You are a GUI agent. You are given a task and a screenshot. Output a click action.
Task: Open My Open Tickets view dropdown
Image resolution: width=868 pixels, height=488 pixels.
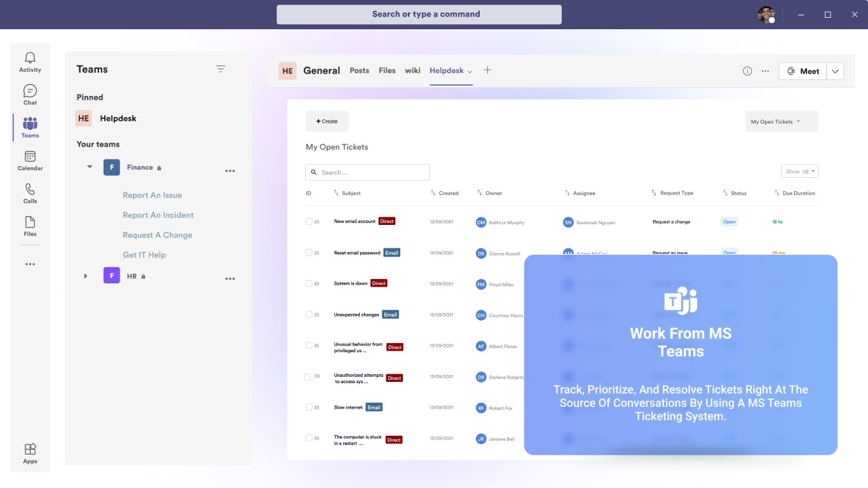(782, 121)
